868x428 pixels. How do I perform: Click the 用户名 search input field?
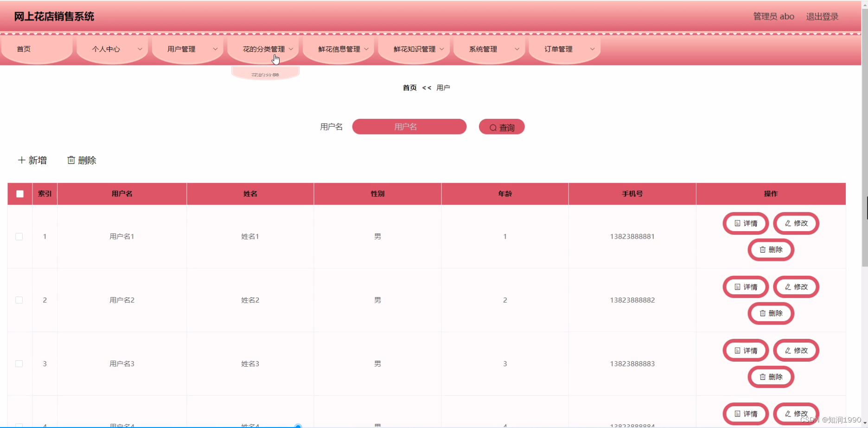(x=409, y=127)
